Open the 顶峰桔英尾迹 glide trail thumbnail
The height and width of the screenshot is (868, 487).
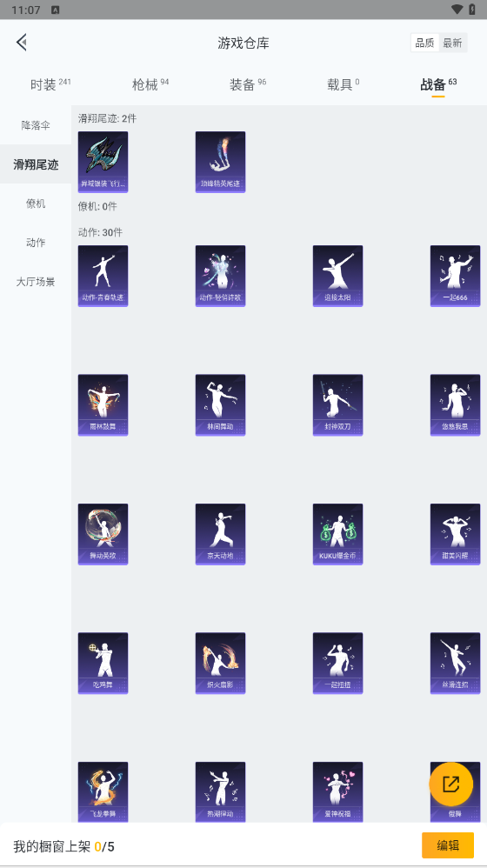(220, 162)
